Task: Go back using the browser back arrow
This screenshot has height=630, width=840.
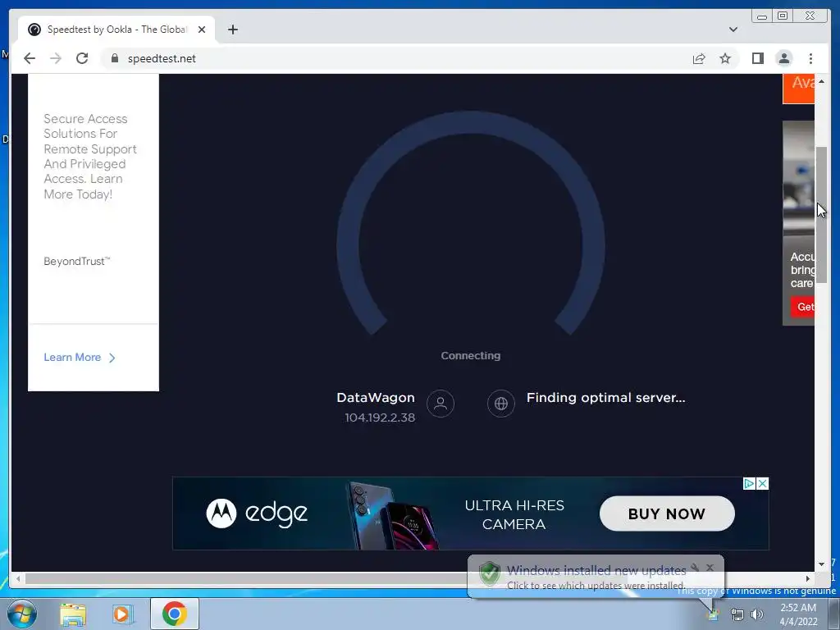Action: pyautogui.click(x=30, y=58)
